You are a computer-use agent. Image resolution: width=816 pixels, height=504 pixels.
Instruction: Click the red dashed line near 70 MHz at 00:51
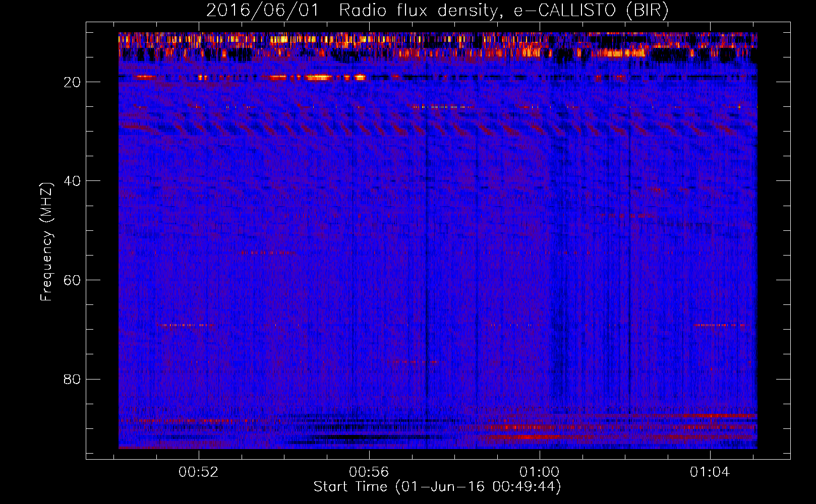coord(184,325)
